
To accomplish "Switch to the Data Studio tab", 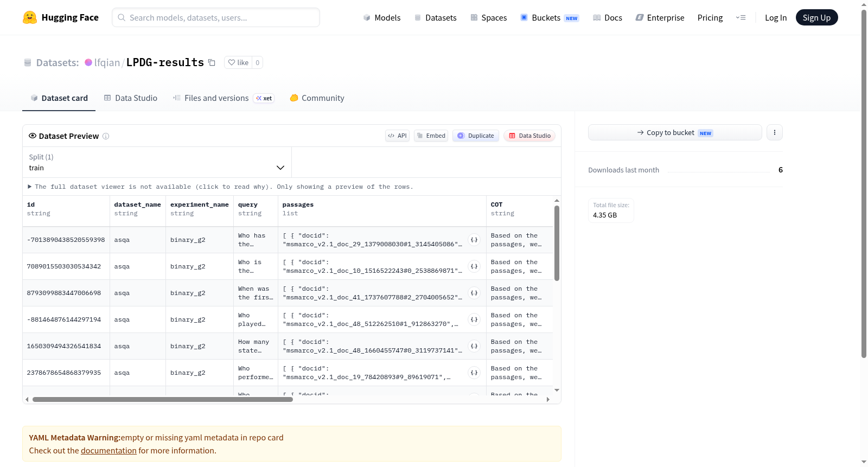I will (x=131, y=98).
